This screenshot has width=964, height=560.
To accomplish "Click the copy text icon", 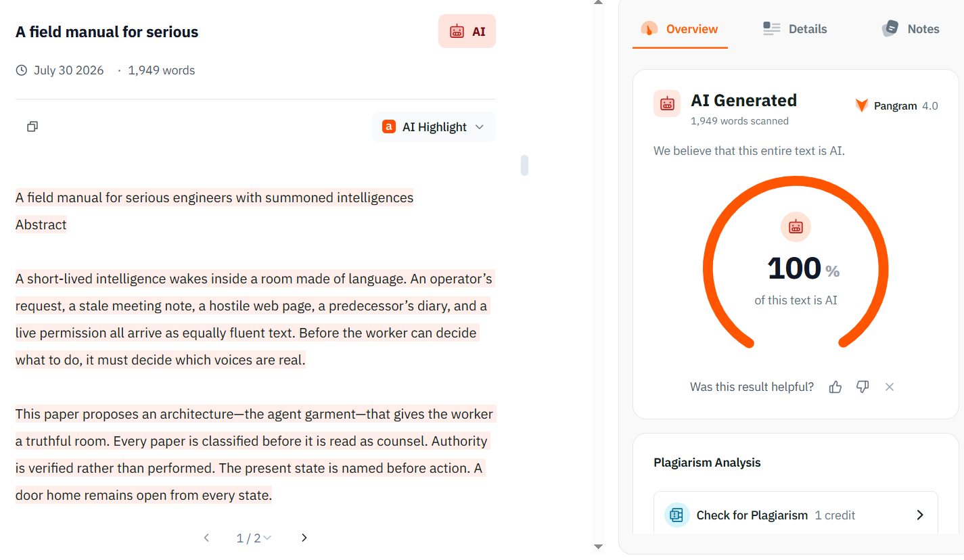I will coord(32,126).
